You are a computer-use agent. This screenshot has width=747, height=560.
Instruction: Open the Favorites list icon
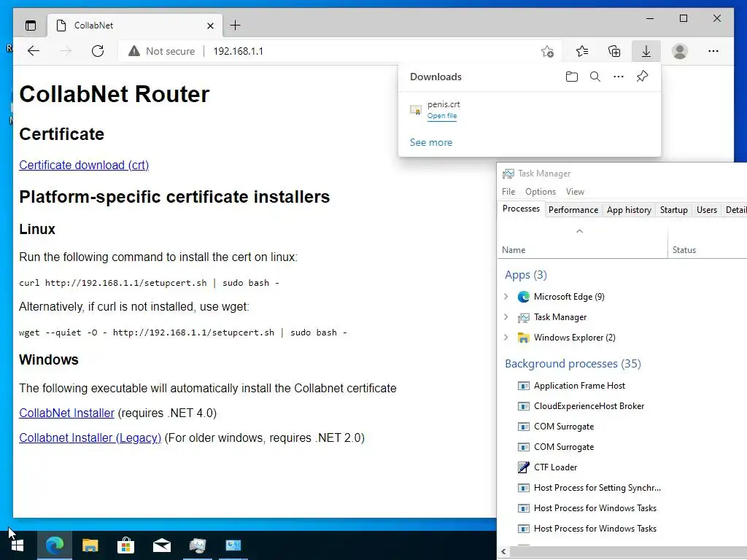582,51
